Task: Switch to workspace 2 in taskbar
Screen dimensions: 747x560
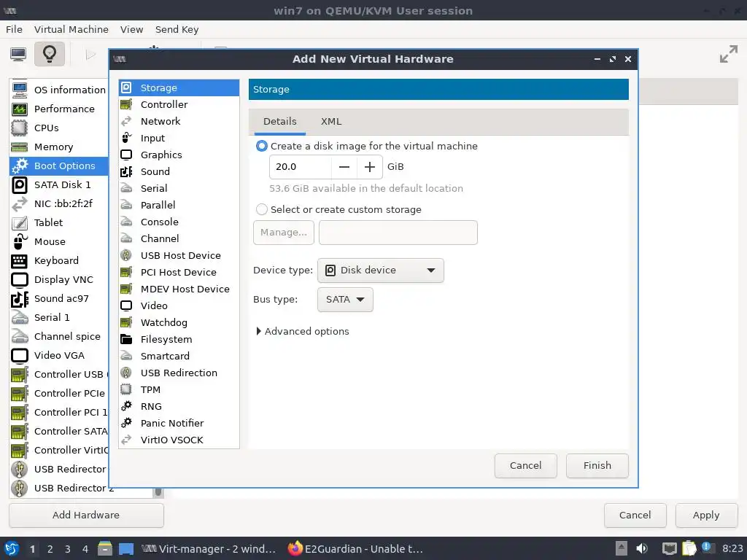Action: 50,549
